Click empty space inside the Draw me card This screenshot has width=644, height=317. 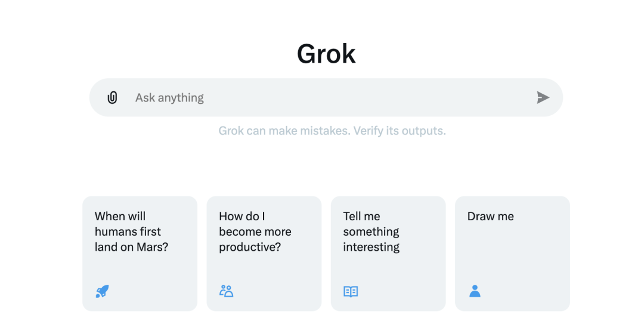pos(512,255)
